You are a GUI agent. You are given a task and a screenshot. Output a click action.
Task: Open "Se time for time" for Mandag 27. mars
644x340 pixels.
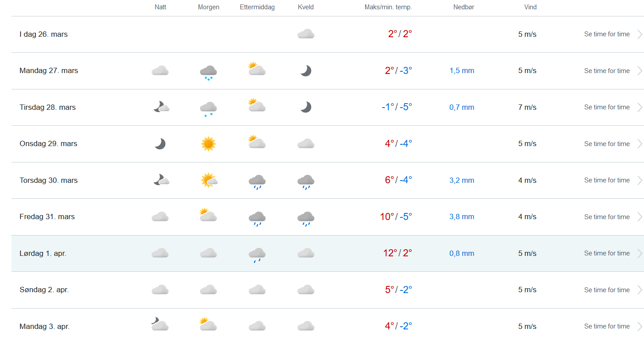tap(607, 71)
